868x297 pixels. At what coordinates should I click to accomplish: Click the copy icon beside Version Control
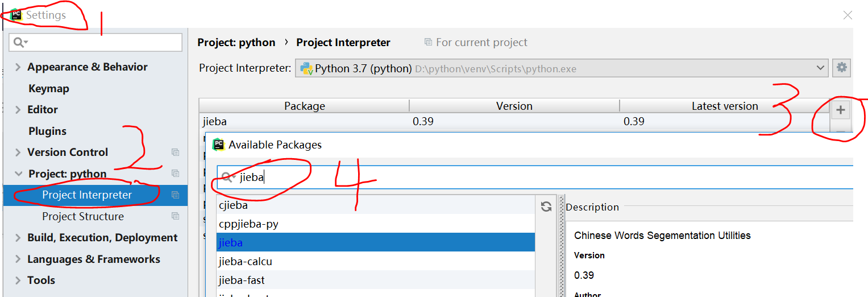point(175,152)
